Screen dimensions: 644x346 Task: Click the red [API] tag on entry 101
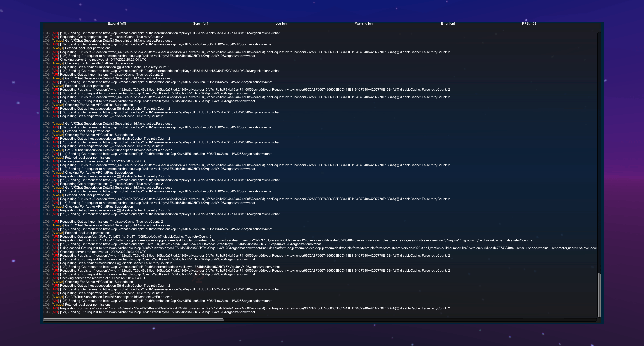pyautogui.click(x=55, y=33)
